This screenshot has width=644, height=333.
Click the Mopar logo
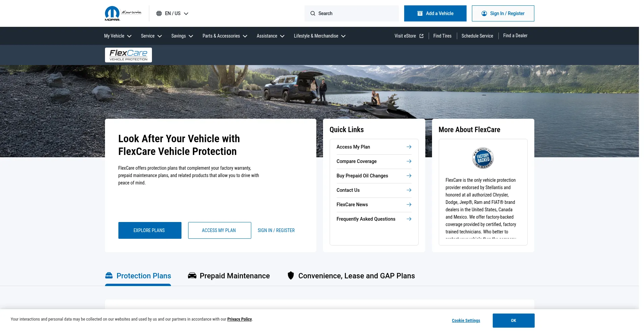(112, 13)
